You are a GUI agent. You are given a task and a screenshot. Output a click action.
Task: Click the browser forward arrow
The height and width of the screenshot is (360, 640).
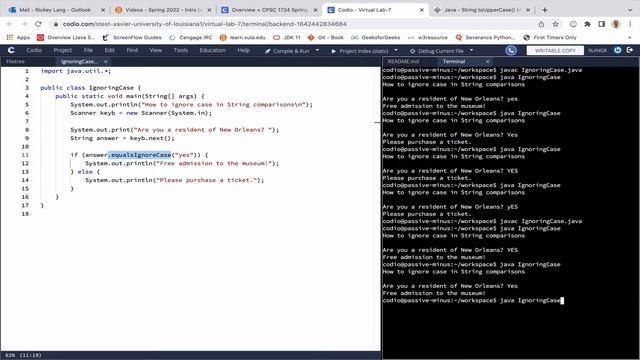click(x=24, y=24)
